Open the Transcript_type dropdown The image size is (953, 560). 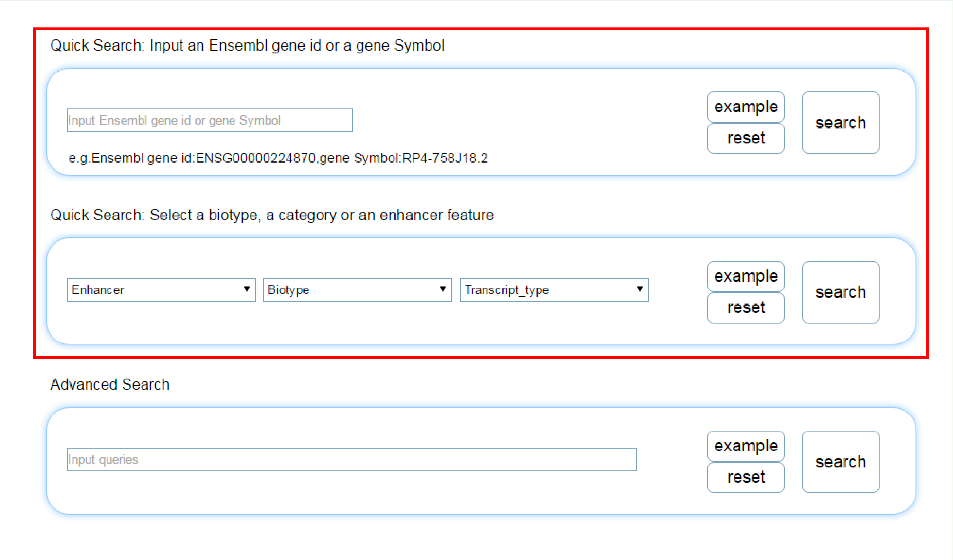554,290
